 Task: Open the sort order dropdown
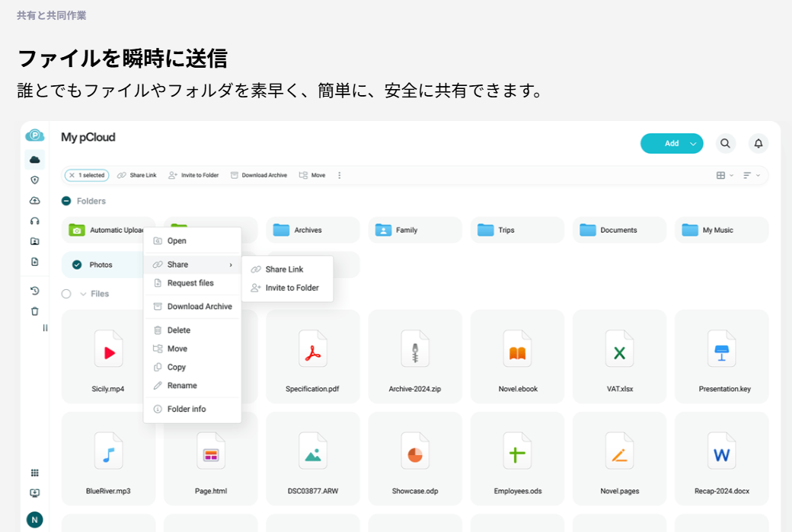point(751,175)
